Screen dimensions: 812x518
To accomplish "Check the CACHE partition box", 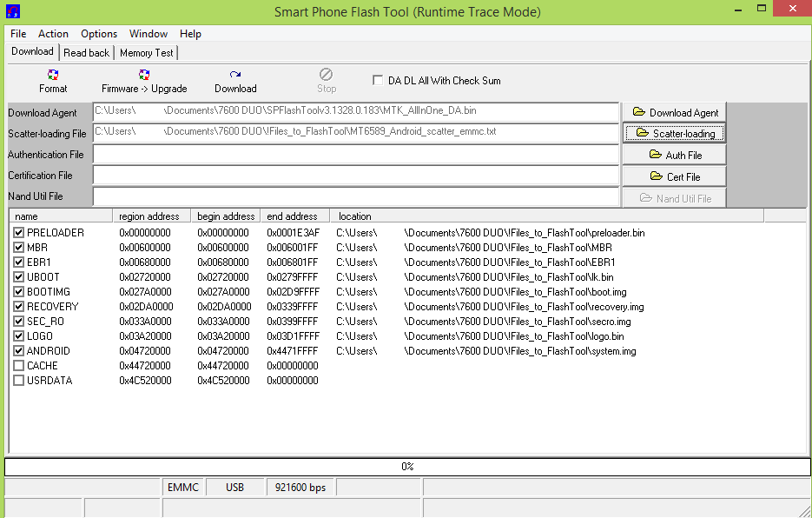I will tap(19, 366).
